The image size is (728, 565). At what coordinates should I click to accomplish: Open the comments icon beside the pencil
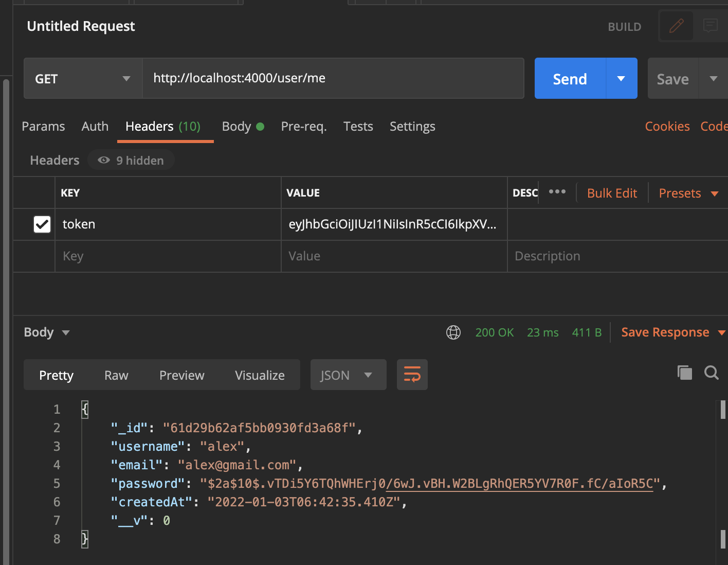click(x=710, y=26)
